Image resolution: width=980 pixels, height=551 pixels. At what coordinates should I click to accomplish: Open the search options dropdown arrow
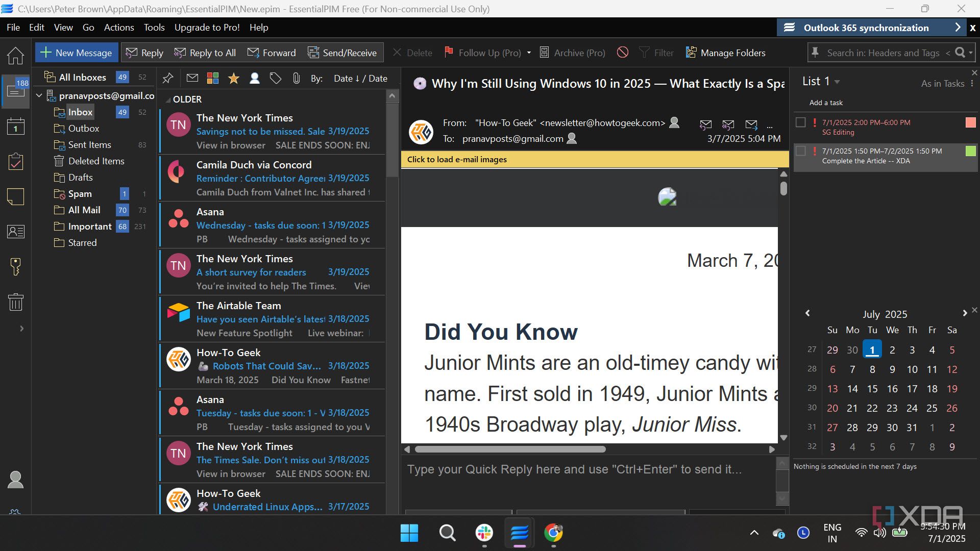point(970,53)
